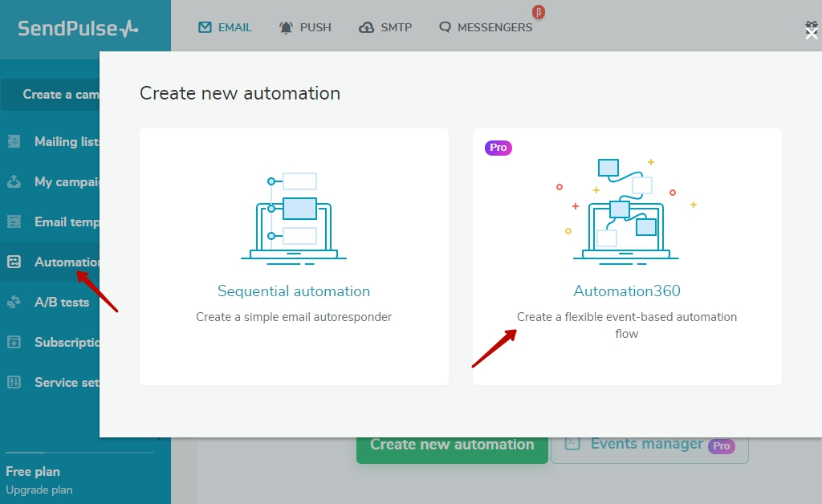Click the PUSH bell icon
The height and width of the screenshot is (504, 822).
coord(286,27)
